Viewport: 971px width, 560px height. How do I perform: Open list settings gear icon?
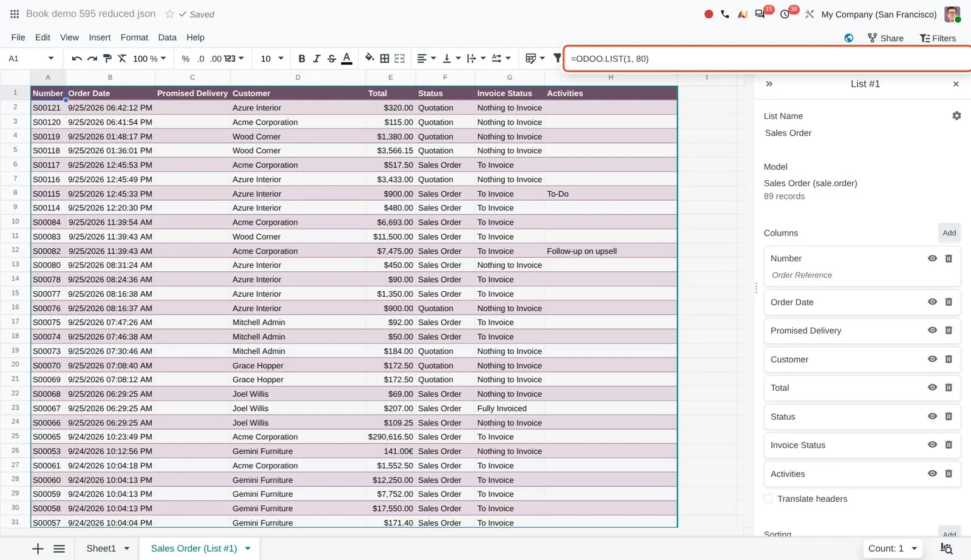pos(956,116)
